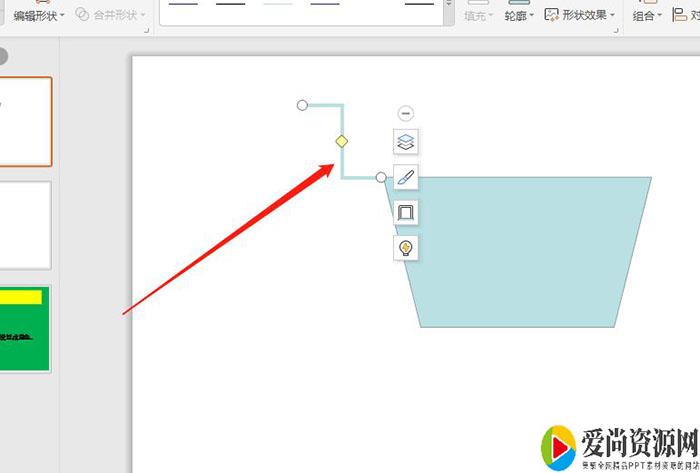The image size is (700, 473).
Task: Expand the line style gallery arrow
Action: (x=448, y=16)
